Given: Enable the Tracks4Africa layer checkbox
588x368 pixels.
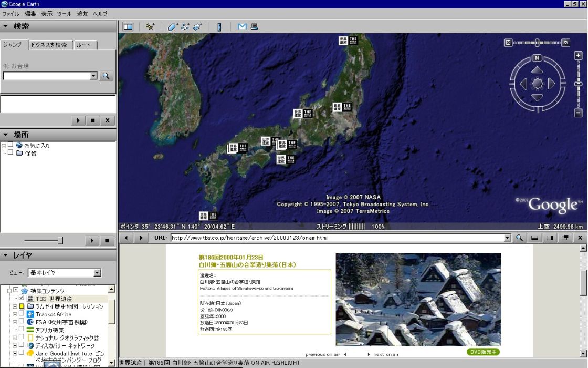Looking at the screenshot, I should coord(22,314).
